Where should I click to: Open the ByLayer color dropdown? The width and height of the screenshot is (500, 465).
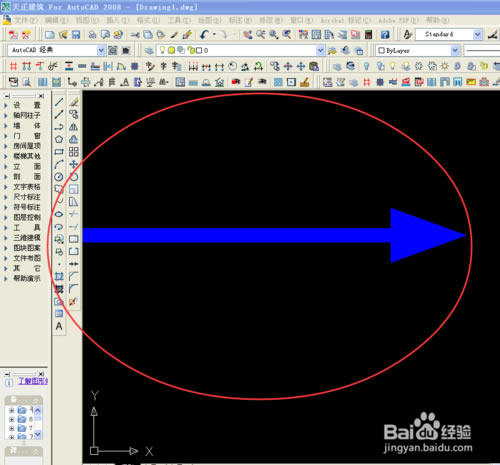(455, 51)
